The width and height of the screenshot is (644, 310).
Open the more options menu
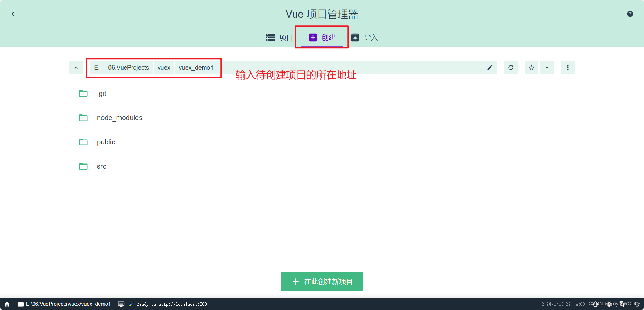(x=568, y=68)
